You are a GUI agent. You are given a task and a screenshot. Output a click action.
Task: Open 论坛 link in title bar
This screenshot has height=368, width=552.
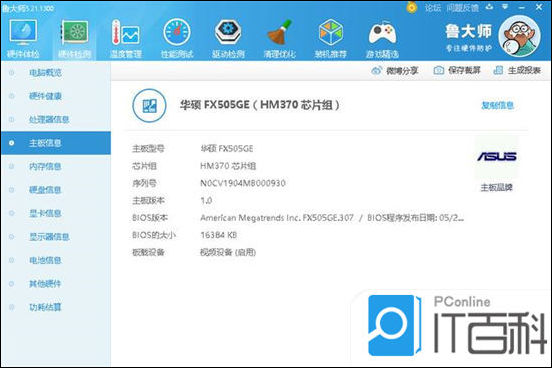tap(433, 7)
